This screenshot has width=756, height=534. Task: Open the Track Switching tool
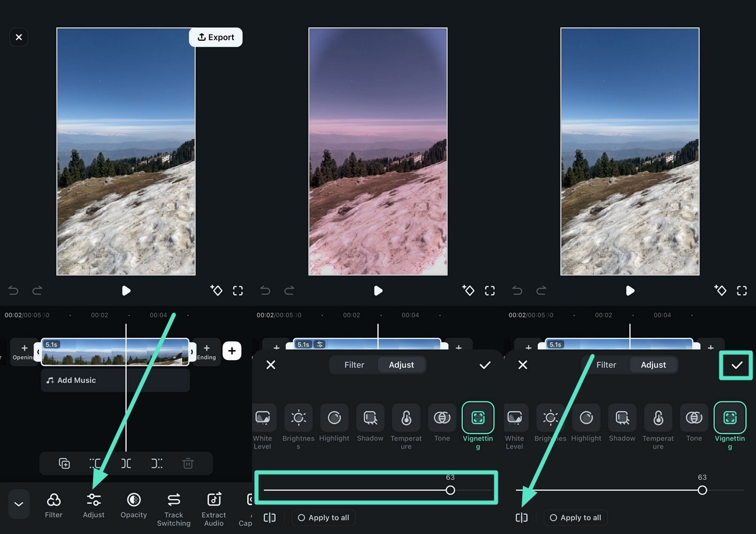click(x=174, y=509)
